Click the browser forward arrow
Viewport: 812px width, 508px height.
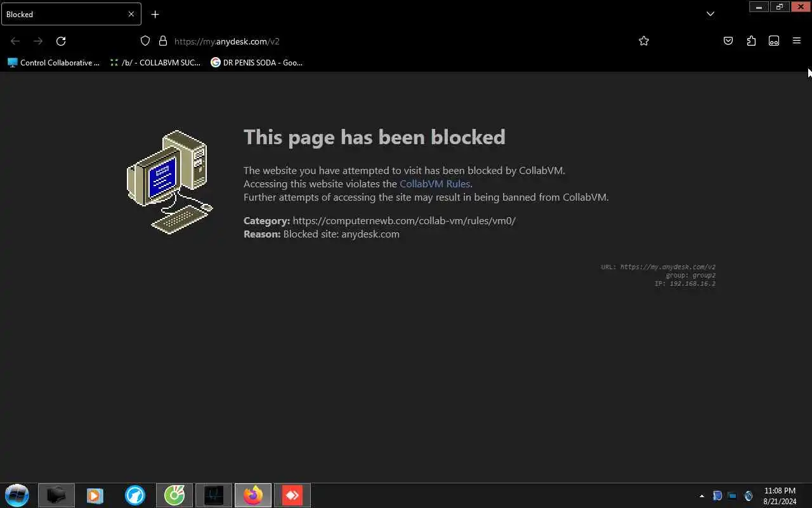38,41
